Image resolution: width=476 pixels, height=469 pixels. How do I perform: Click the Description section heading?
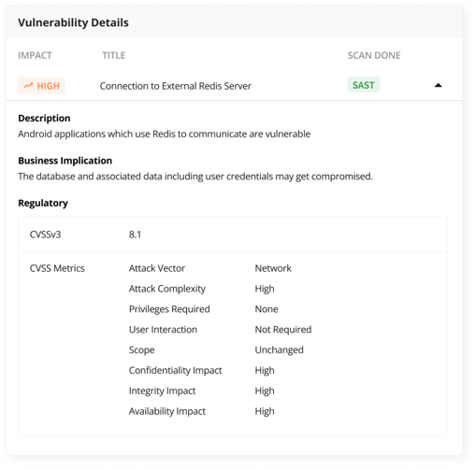pos(44,119)
